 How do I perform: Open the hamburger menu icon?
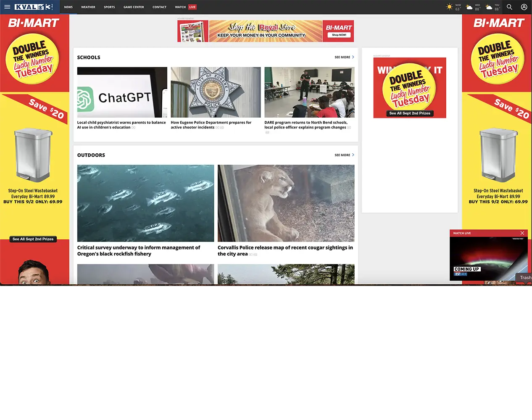[7, 7]
